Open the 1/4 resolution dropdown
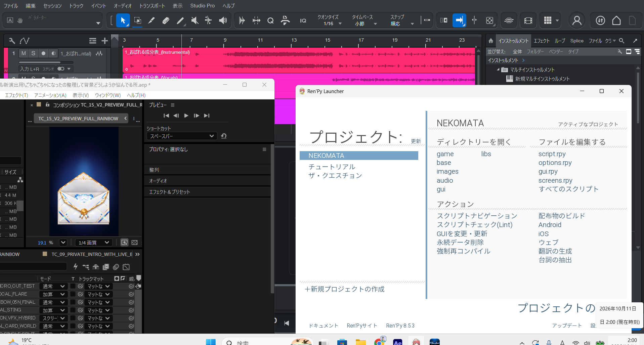644x345 pixels. [93, 243]
